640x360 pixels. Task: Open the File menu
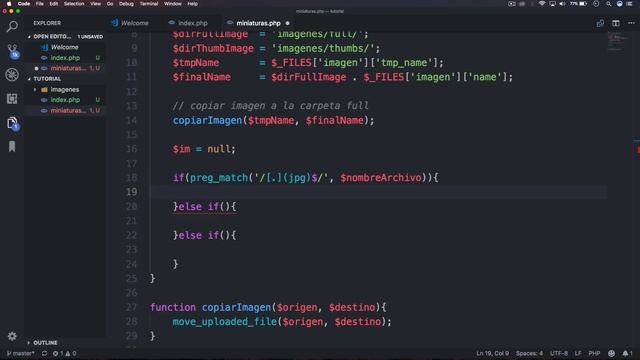[40, 4]
